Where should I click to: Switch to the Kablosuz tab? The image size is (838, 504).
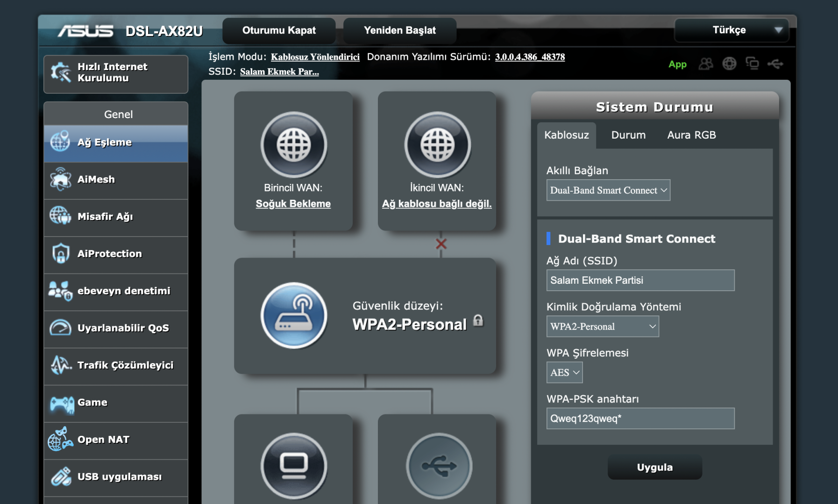pyautogui.click(x=567, y=135)
